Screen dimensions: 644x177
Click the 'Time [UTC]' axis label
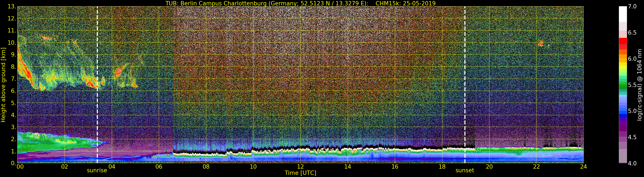tap(300, 173)
